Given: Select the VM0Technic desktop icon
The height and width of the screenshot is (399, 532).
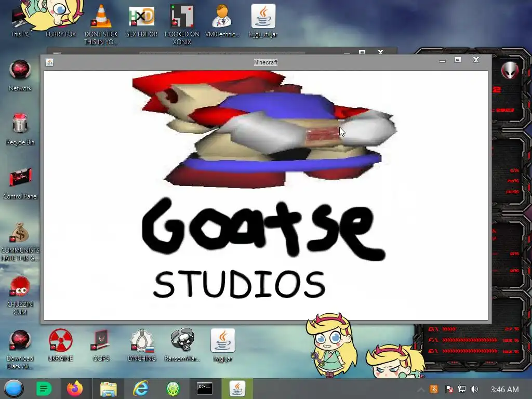Looking at the screenshot, I should 222,20.
